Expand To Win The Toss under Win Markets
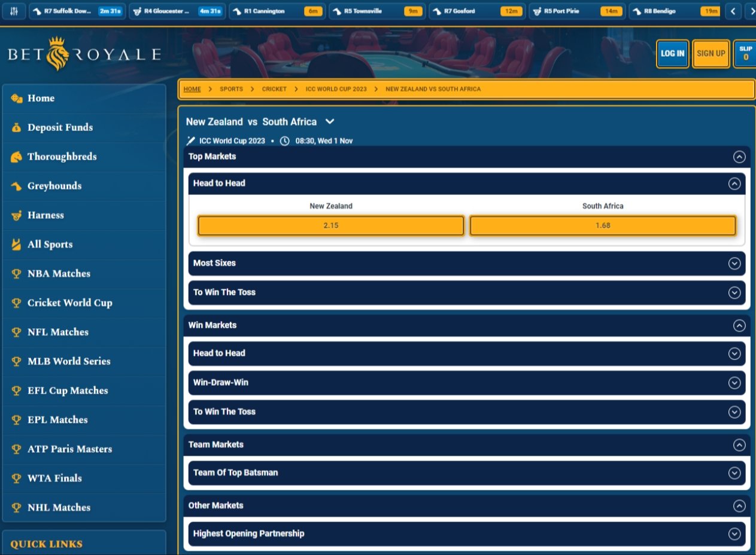 coord(734,412)
